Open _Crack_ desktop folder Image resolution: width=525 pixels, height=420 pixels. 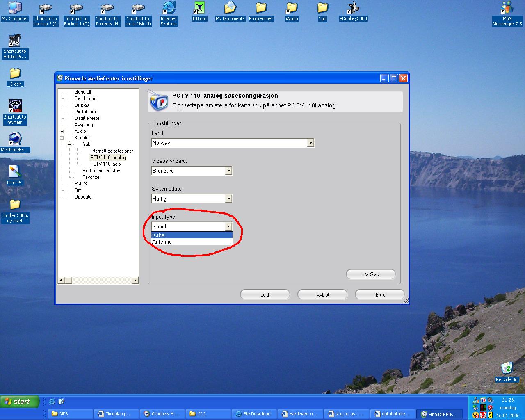tap(15, 77)
